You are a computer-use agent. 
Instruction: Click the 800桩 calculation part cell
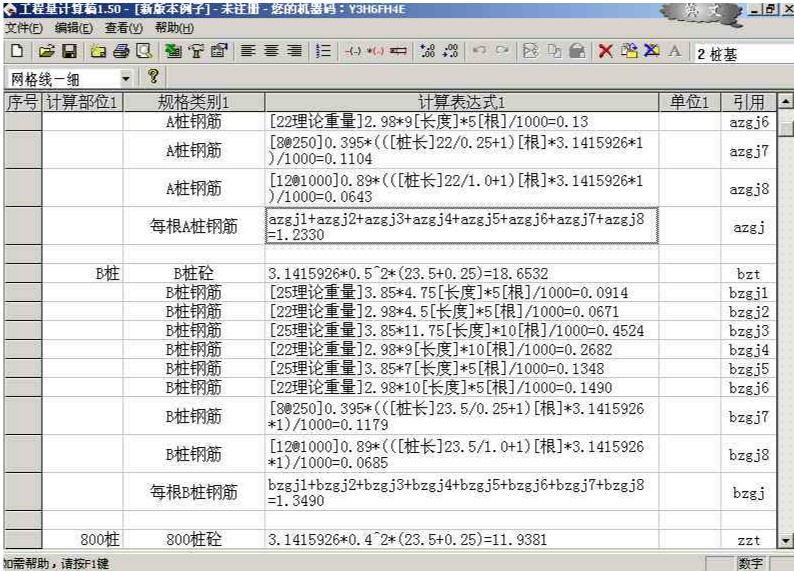(82, 540)
